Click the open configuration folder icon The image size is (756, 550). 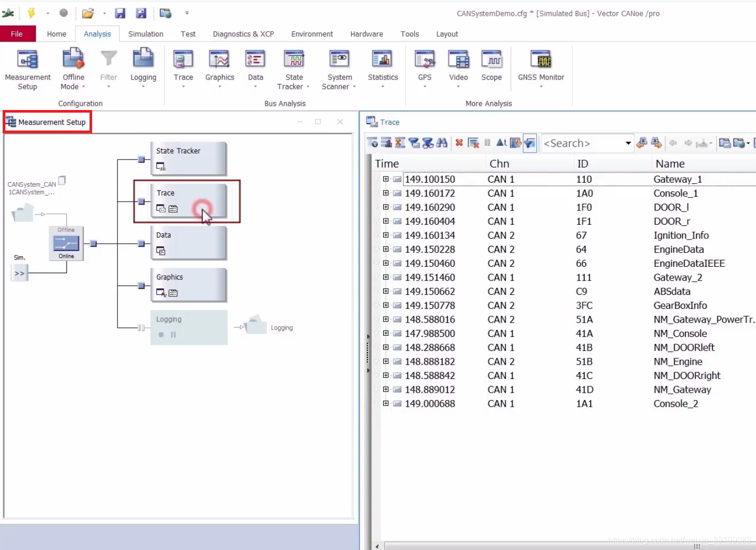(88, 13)
